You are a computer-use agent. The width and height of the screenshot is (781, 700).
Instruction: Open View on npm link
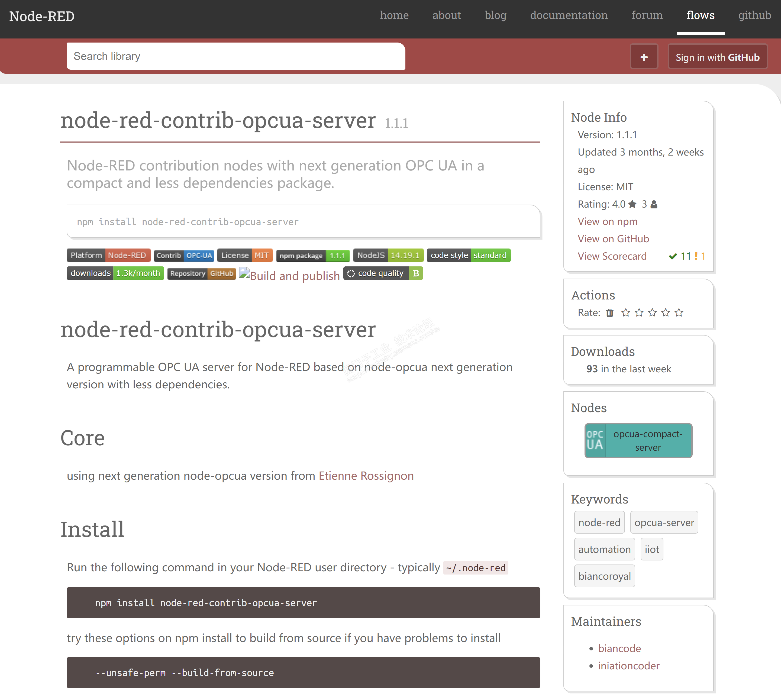click(x=607, y=221)
